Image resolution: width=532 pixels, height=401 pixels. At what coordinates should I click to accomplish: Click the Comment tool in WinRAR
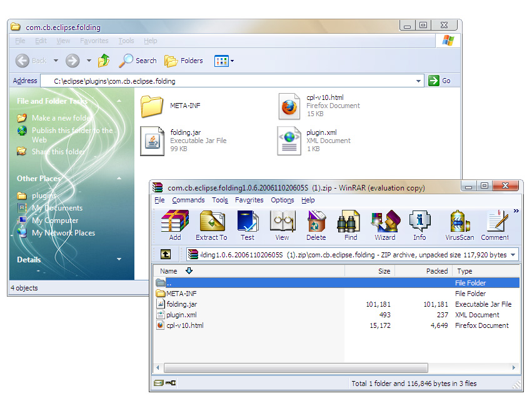pyautogui.click(x=494, y=225)
